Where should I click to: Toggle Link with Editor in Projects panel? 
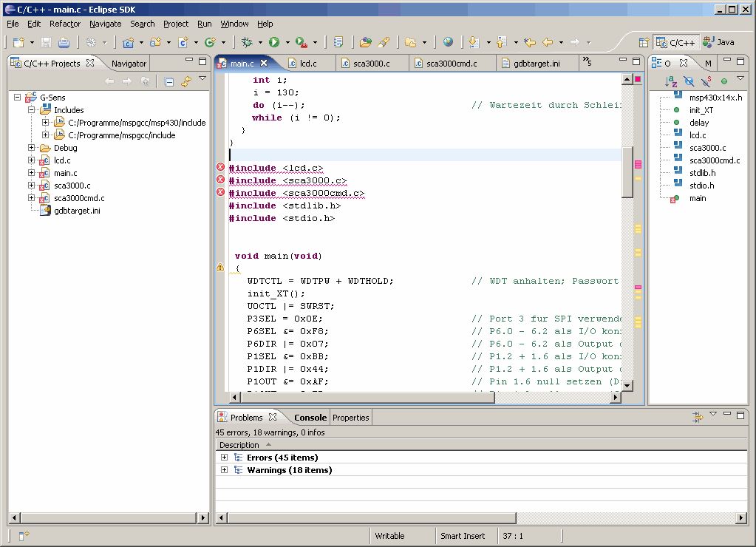click(186, 81)
